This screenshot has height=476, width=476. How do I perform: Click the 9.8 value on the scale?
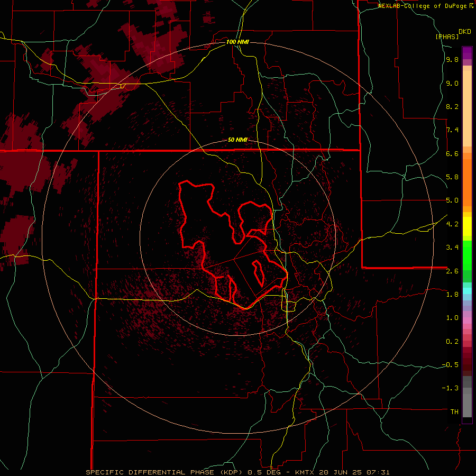click(452, 60)
